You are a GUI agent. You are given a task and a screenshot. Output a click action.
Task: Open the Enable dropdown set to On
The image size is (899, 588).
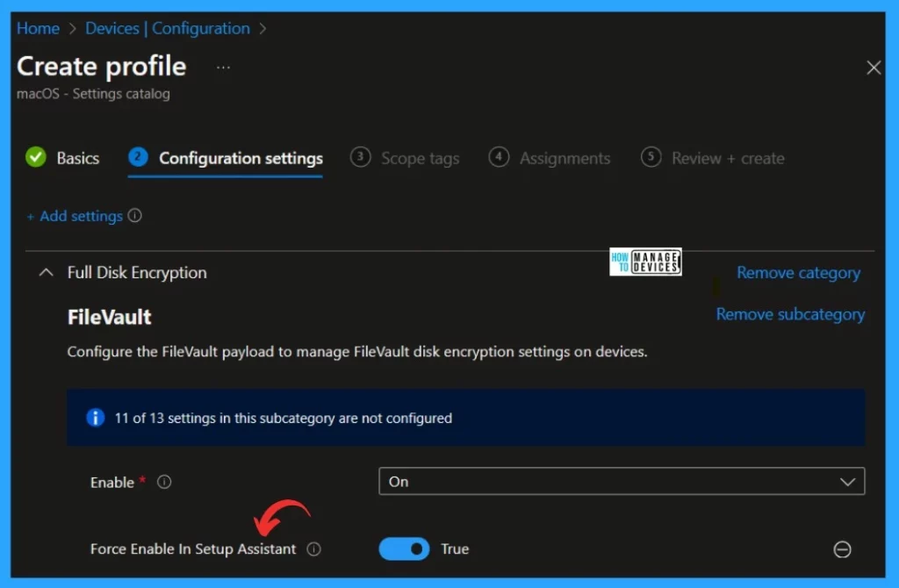point(622,482)
